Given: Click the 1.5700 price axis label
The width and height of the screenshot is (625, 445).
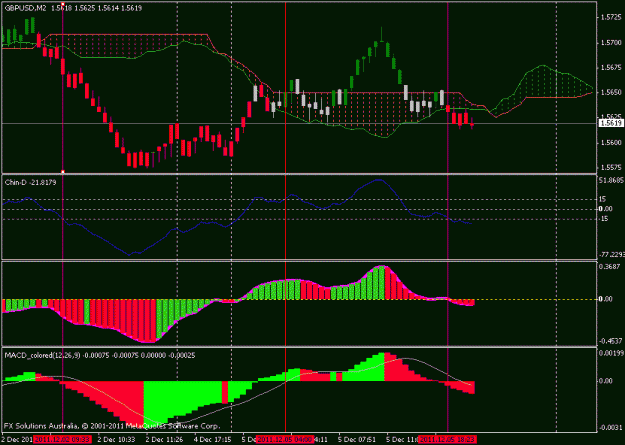Looking at the screenshot, I should click(610, 42).
